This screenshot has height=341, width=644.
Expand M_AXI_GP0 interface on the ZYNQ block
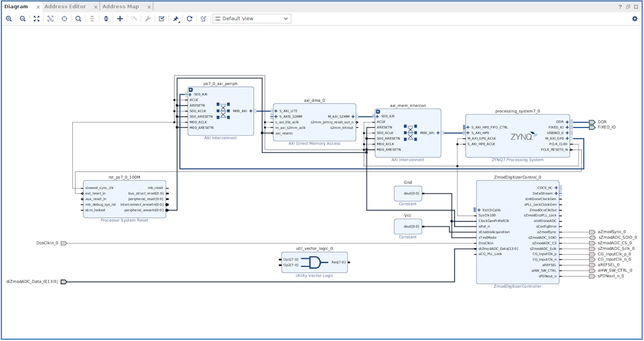coord(567,139)
